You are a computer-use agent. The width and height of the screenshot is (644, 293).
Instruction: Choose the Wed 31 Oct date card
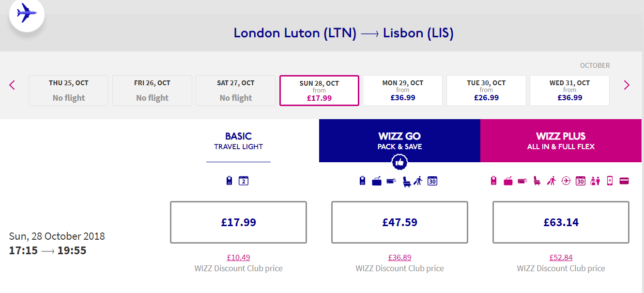tap(569, 91)
